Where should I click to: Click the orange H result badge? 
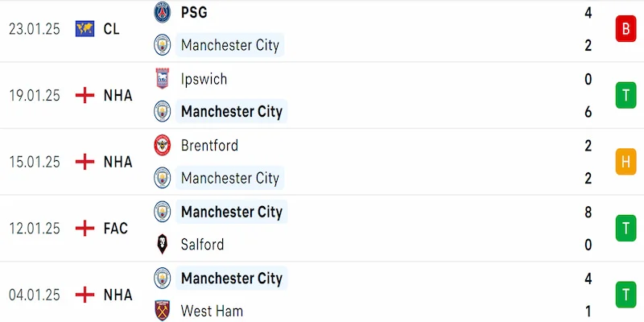click(x=625, y=162)
